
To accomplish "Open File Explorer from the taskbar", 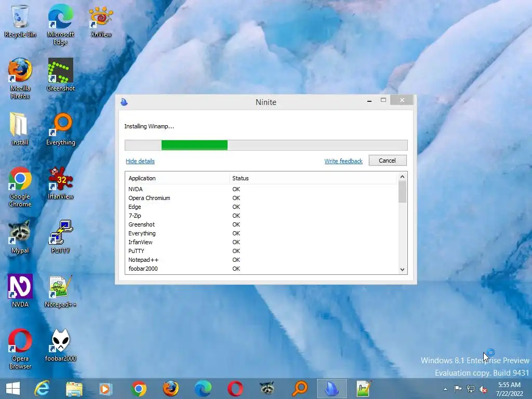I will pyautogui.click(x=74, y=389).
